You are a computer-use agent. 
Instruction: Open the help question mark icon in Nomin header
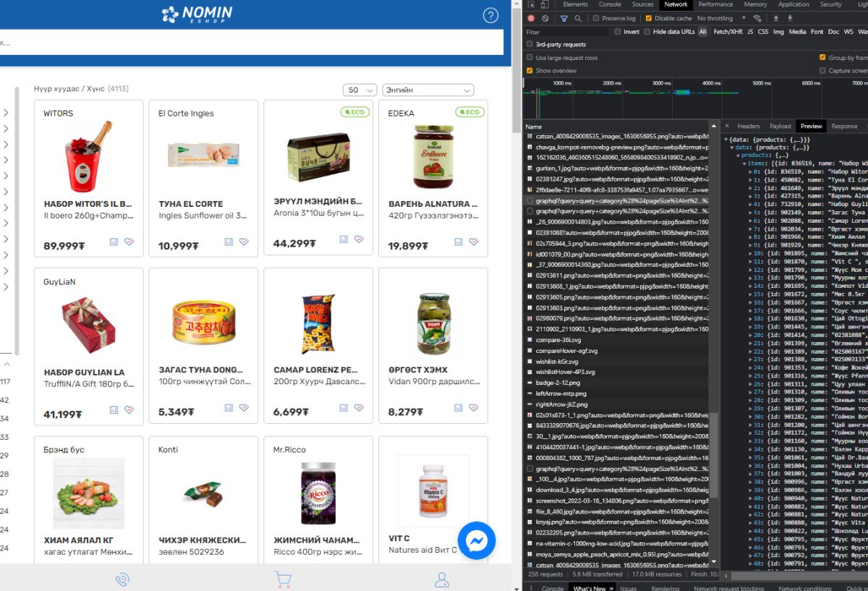[x=490, y=14]
